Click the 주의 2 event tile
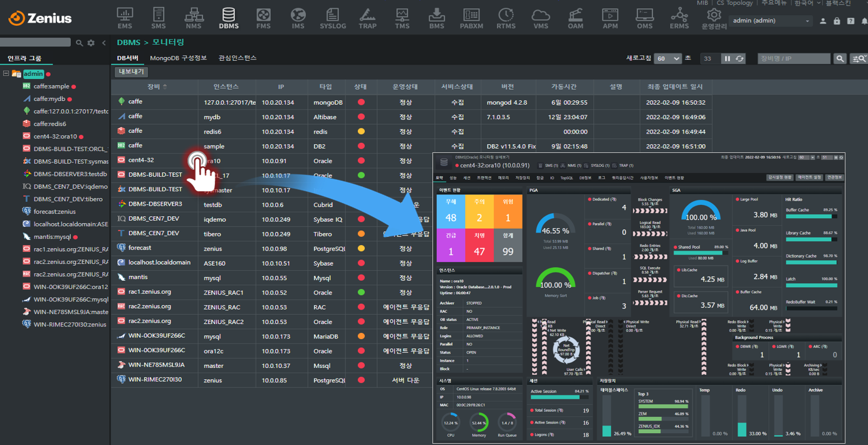 coord(479,211)
